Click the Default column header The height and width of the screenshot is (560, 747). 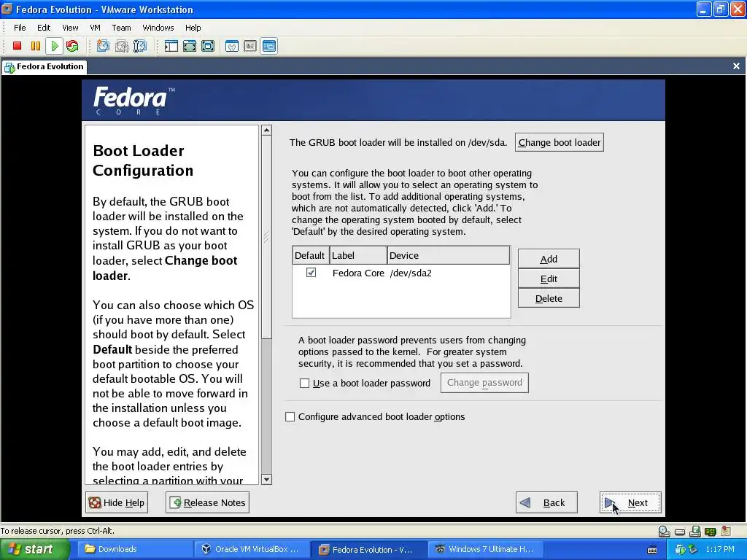311,255
